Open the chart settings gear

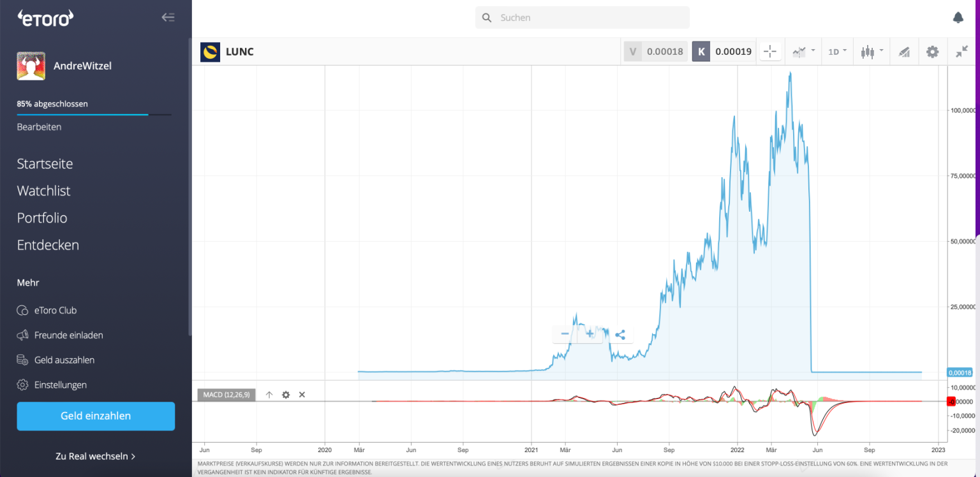pyautogui.click(x=932, y=52)
